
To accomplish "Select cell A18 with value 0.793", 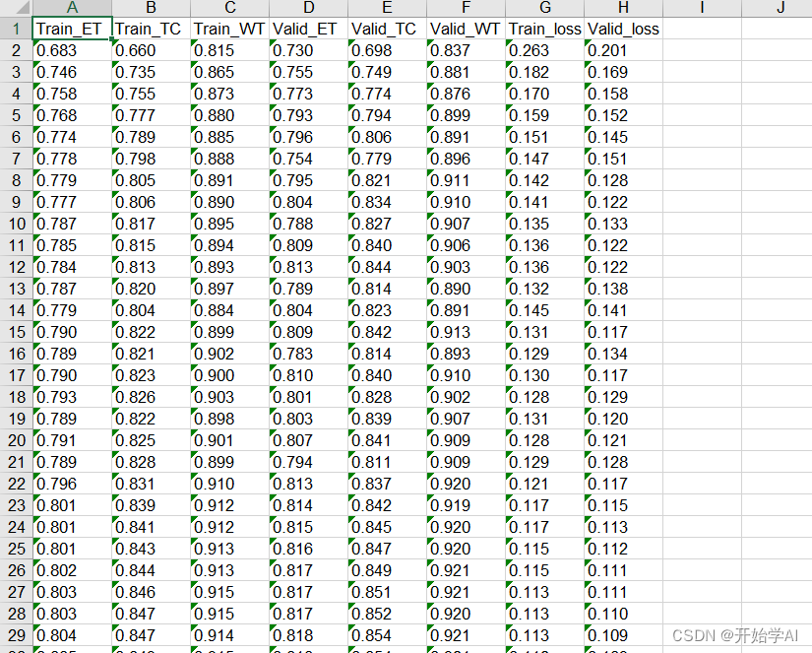I will [x=72, y=397].
